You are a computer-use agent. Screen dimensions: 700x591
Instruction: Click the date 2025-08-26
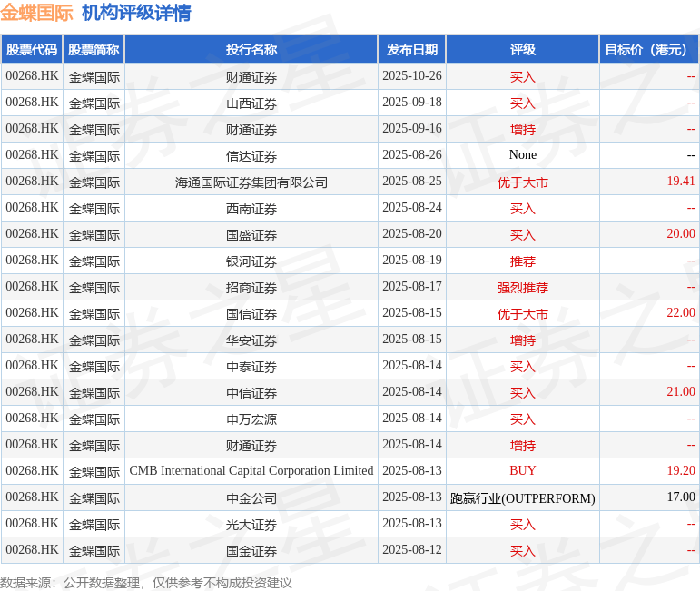click(412, 155)
